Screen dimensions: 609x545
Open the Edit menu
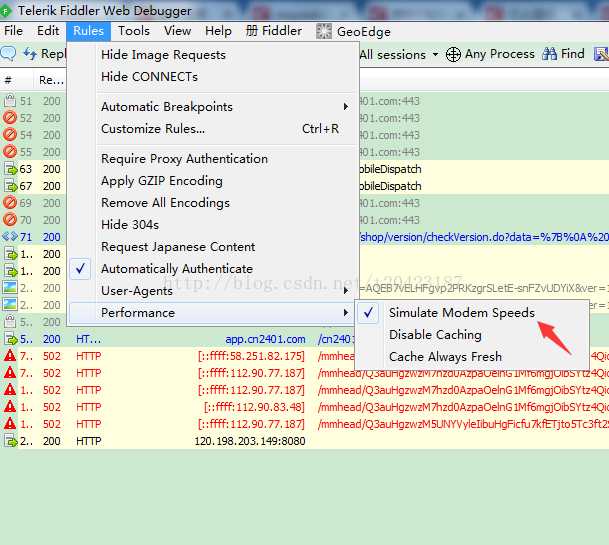pyautogui.click(x=48, y=31)
